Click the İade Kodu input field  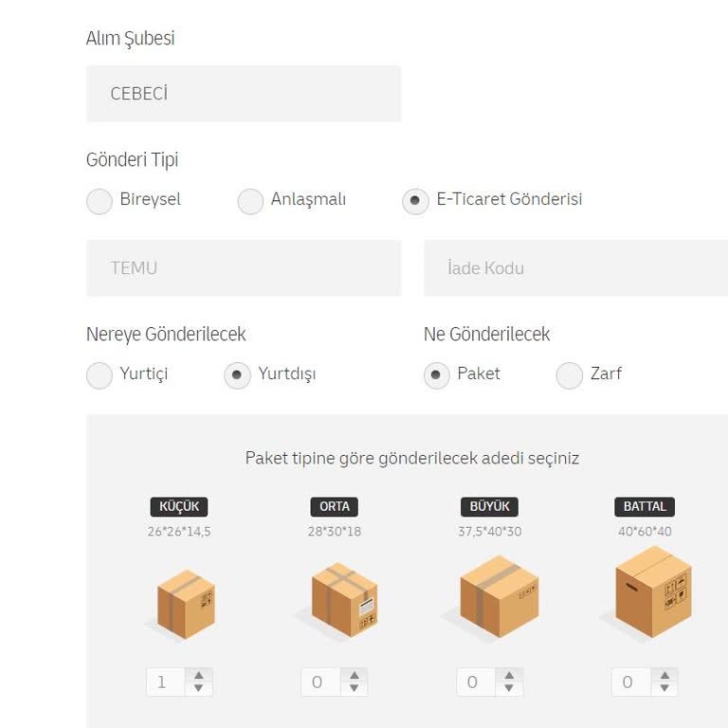(x=575, y=268)
